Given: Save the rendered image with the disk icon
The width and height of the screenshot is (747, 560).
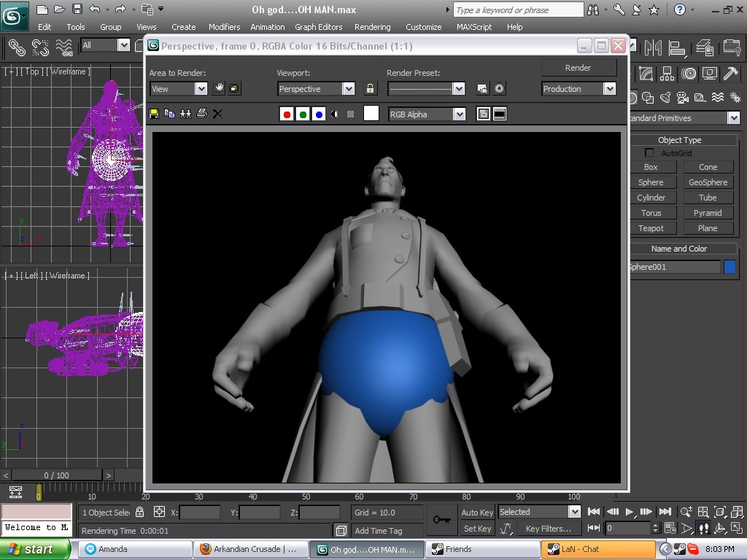Looking at the screenshot, I should click(x=154, y=114).
